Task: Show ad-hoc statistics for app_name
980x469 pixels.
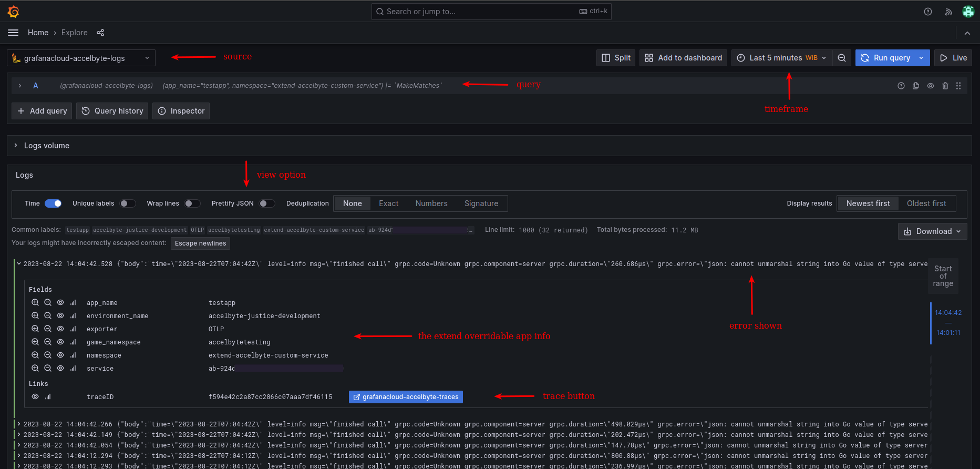Action: tap(73, 302)
